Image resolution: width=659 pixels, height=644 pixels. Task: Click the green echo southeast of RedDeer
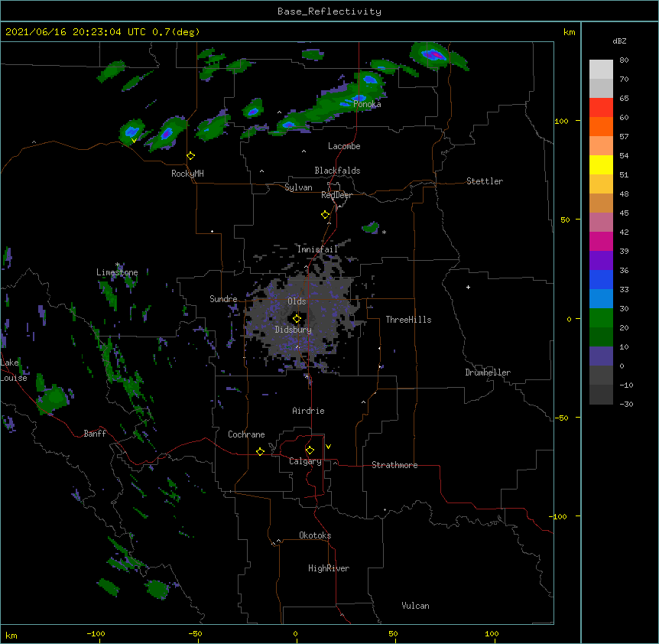pyautogui.click(x=371, y=227)
